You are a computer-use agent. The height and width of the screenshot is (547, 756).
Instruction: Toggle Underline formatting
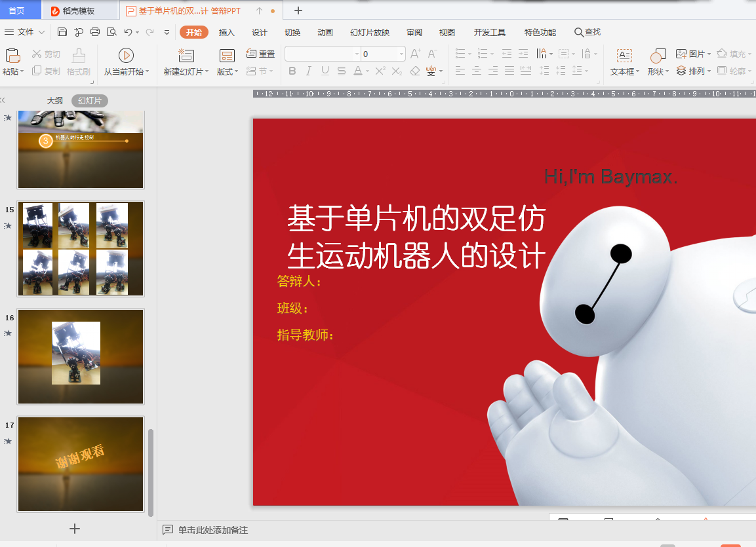click(325, 71)
